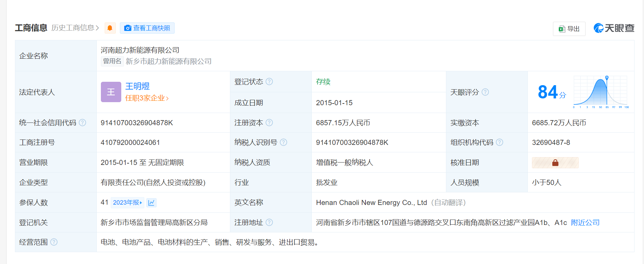Image resolution: width=644 pixels, height=264 pixels.
Task: Click legal representative 王明煜 name link
Action: tap(137, 86)
